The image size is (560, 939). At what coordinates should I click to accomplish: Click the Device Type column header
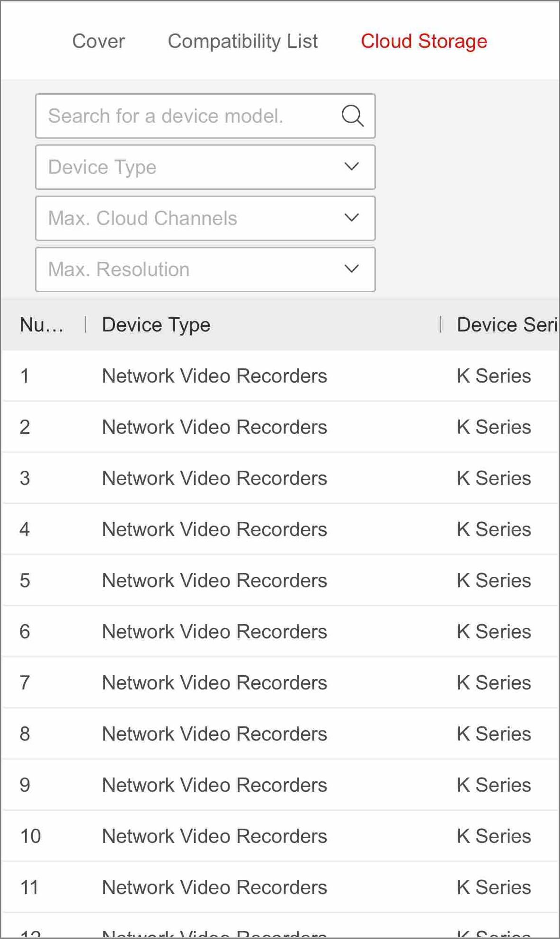(x=156, y=325)
